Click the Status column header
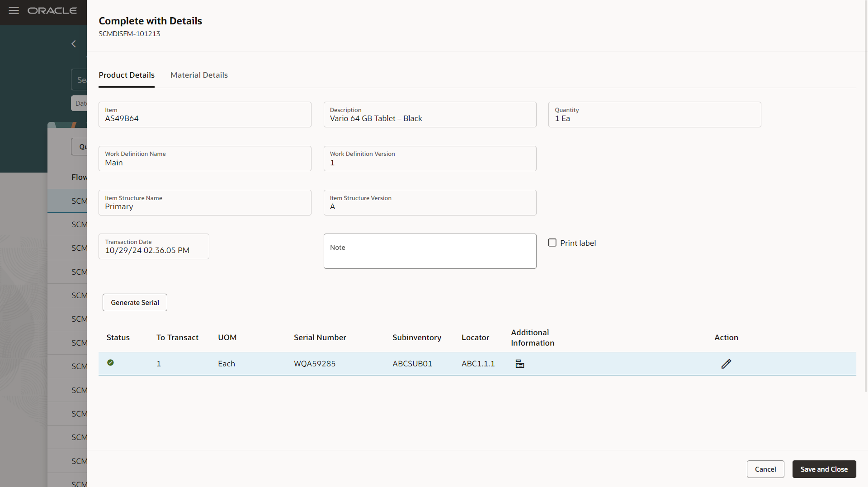 [x=118, y=337]
